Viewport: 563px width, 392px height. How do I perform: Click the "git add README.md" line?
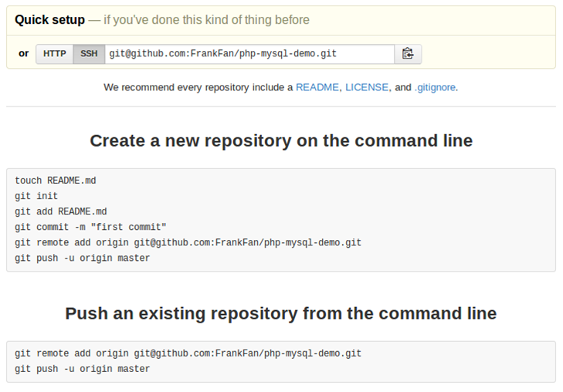point(61,211)
